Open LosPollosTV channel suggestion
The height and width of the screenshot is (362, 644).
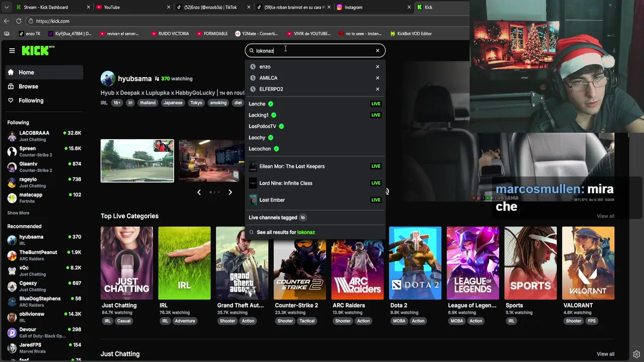(x=315, y=126)
